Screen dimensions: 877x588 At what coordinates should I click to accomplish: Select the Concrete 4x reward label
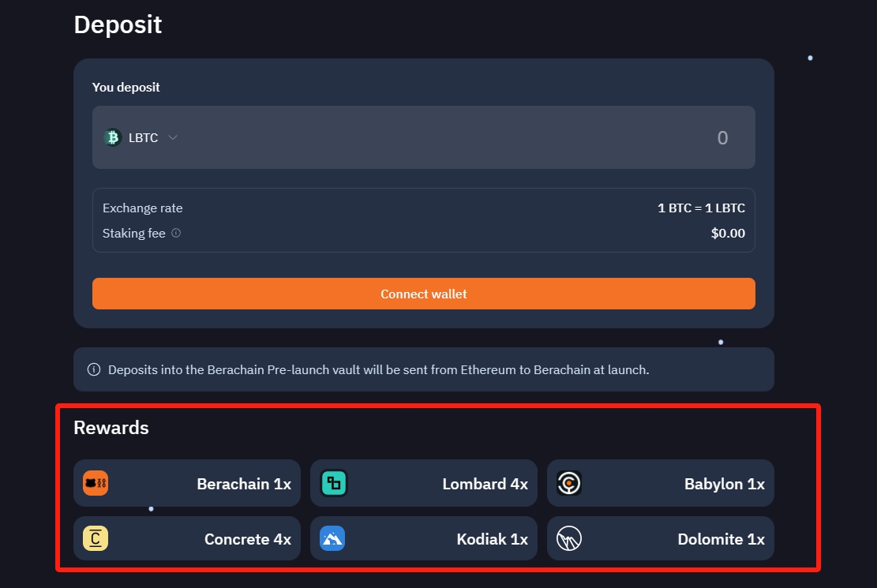coord(248,539)
